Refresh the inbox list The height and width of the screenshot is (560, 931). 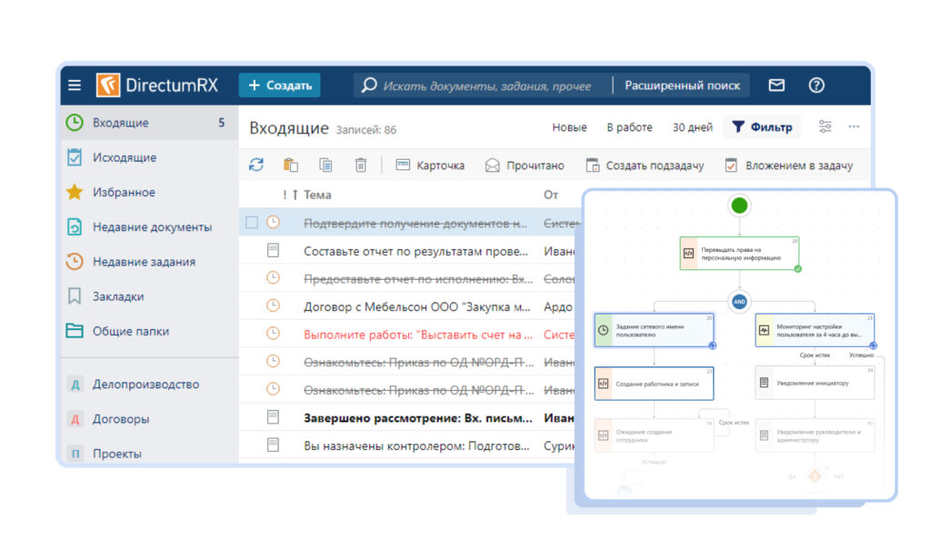tap(255, 165)
